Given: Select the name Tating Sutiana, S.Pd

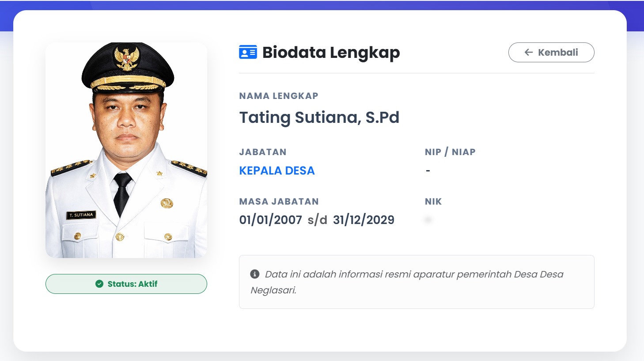Looking at the screenshot, I should click(x=319, y=118).
